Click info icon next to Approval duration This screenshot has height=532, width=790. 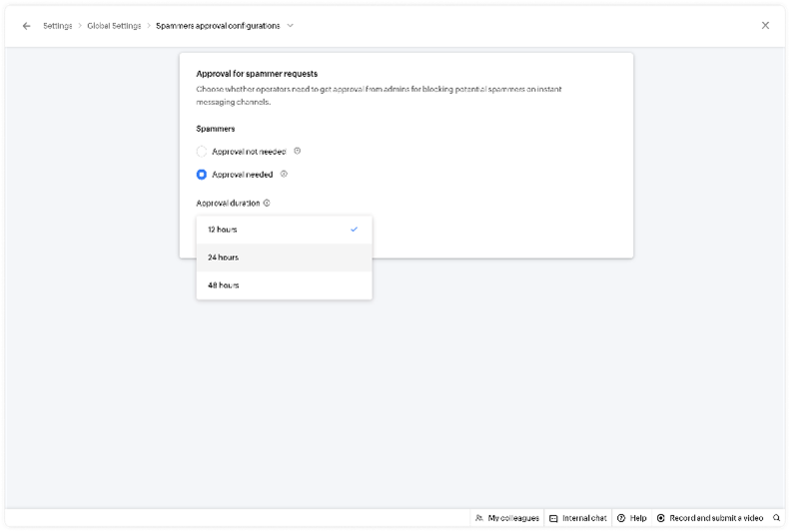pyautogui.click(x=268, y=203)
